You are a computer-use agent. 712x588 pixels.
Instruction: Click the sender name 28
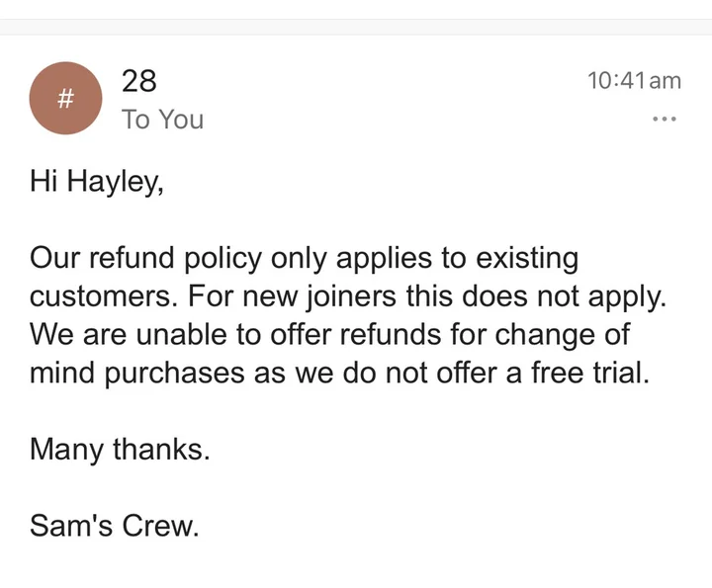(138, 80)
